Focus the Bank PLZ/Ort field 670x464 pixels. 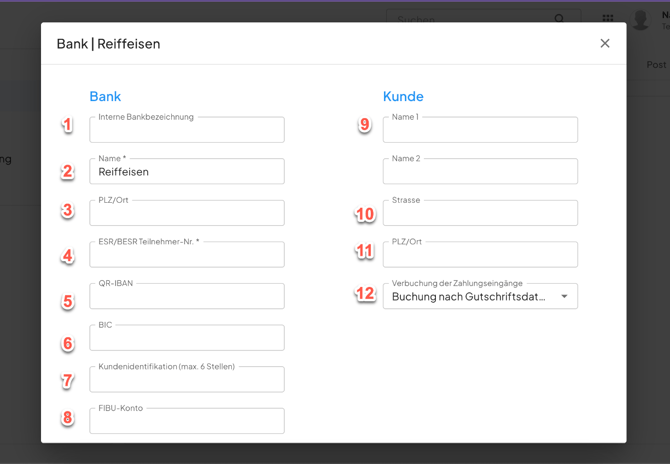[x=187, y=214]
